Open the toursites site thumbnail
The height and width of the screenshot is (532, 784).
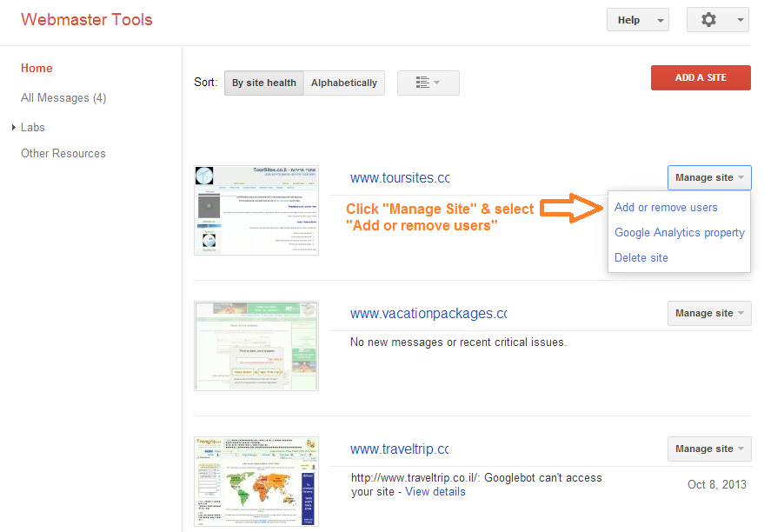point(256,210)
